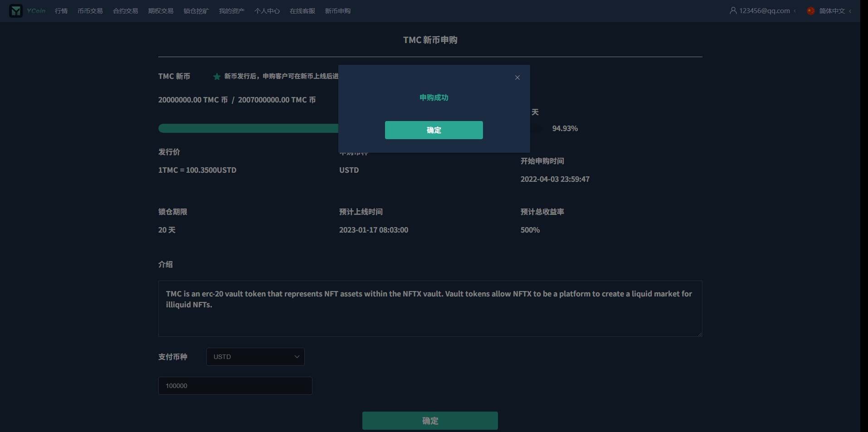This screenshot has width=868, height=432.
Task: Open the 支付币种 USTD dropdown
Action: [255, 357]
